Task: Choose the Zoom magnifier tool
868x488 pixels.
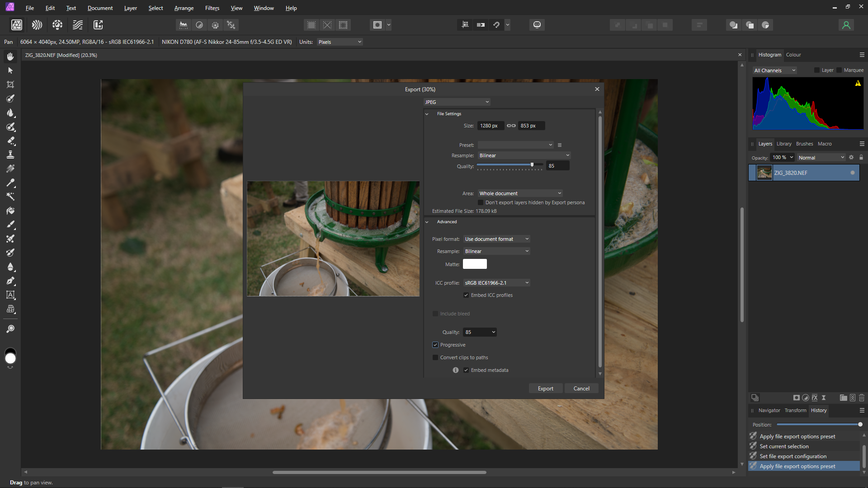Action: click(10, 329)
